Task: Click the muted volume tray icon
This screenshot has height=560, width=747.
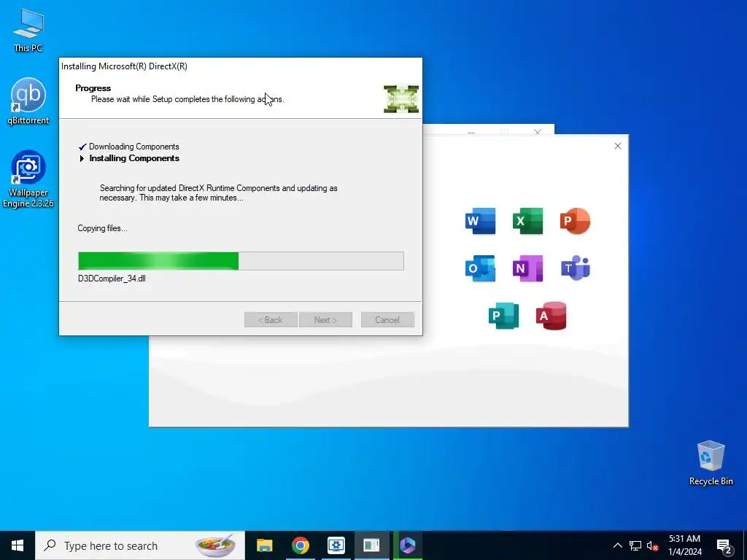Action: 653,545
